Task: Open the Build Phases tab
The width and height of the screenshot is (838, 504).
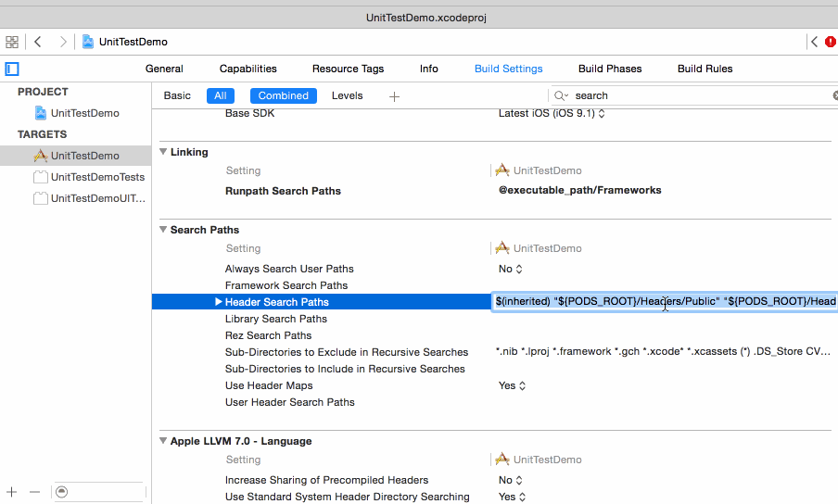Action: 609,69
